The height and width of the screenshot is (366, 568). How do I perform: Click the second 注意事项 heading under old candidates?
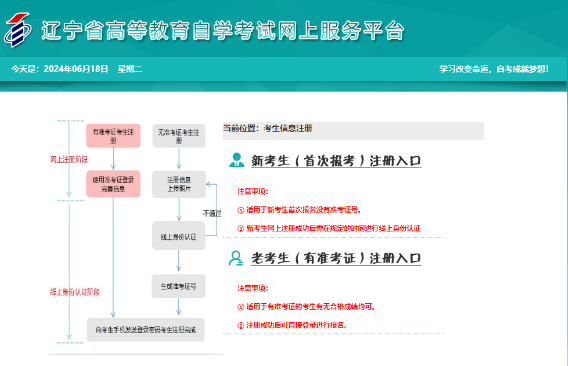[252, 288]
